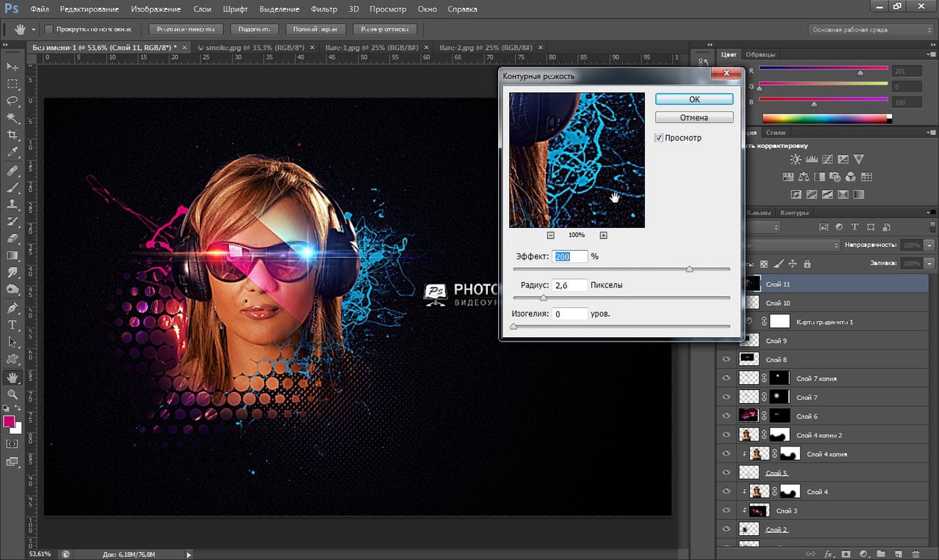939x560 pixels.
Task: Open the Файл menu
Action: point(40,10)
